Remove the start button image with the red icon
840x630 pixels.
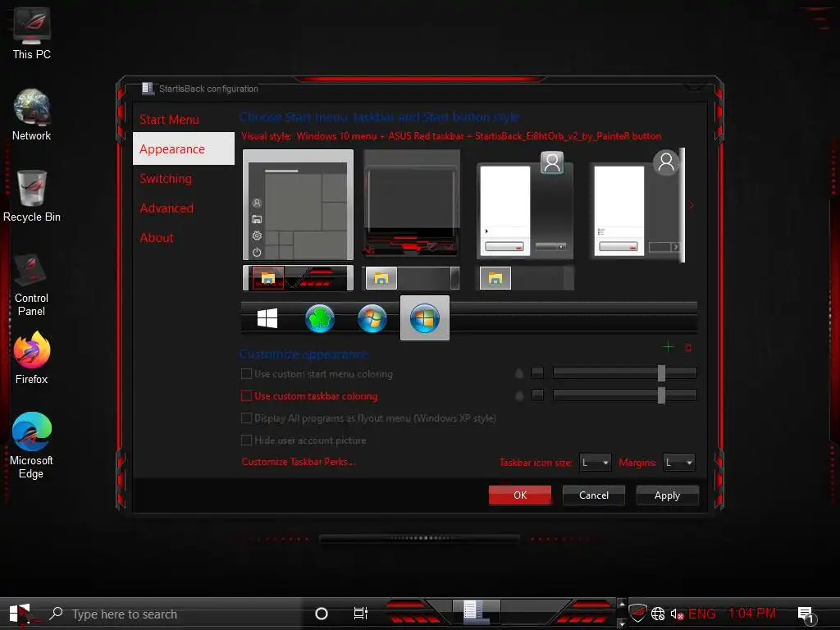point(688,348)
